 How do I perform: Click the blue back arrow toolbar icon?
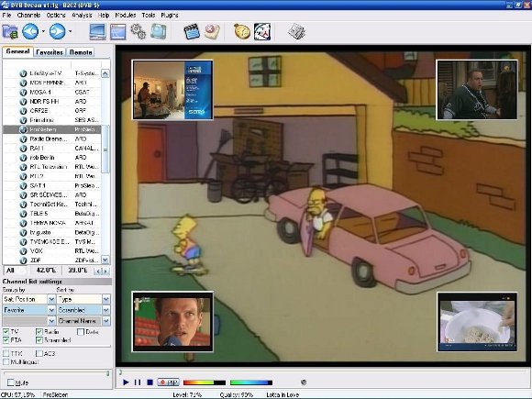(30, 31)
